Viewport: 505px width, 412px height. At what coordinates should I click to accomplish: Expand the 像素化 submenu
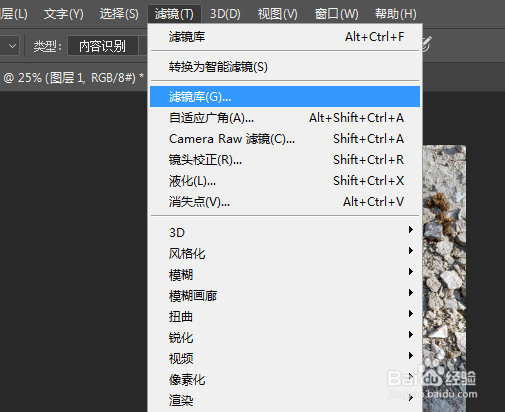(x=285, y=380)
